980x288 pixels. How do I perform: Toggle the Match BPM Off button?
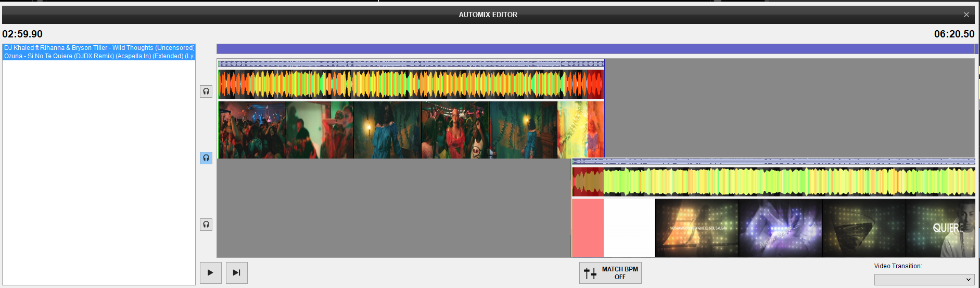click(610, 273)
